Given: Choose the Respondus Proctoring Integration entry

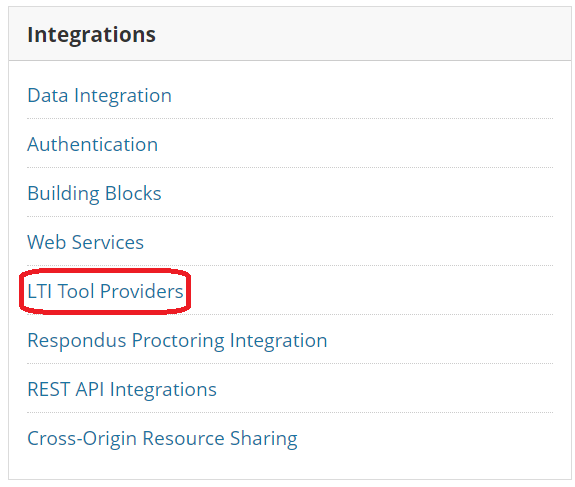Looking at the screenshot, I should pyautogui.click(x=177, y=341).
